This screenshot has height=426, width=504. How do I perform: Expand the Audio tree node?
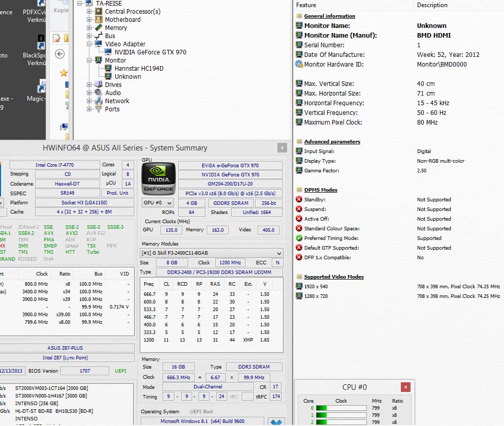click(x=89, y=93)
